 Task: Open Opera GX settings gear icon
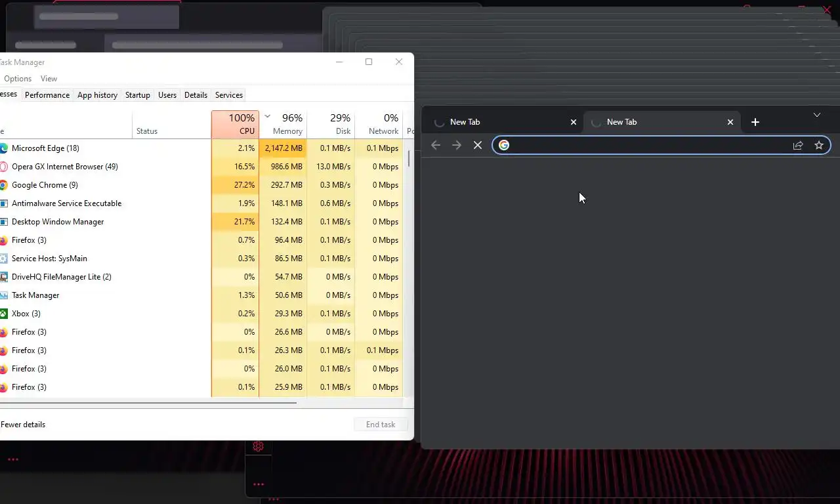(258, 446)
